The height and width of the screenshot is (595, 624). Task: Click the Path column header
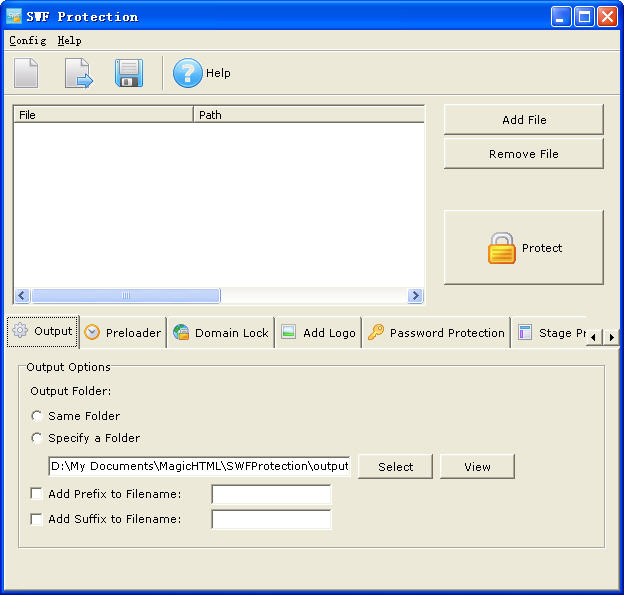coord(309,115)
